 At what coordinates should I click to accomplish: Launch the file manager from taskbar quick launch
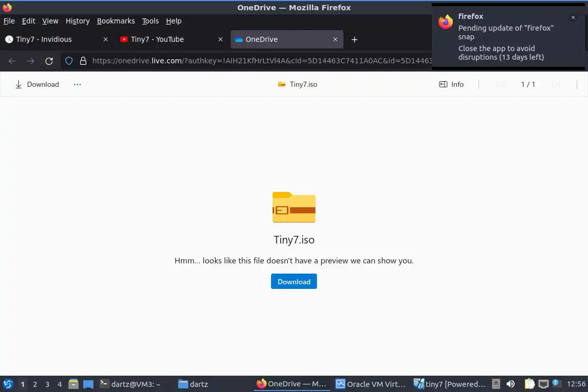[73, 384]
